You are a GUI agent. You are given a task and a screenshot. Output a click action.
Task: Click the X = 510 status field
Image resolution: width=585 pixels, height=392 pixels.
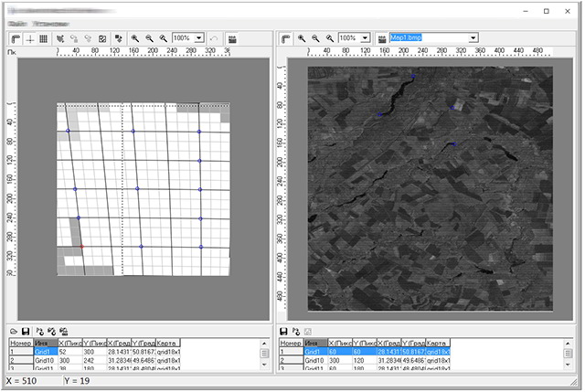pyautogui.click(x=21, y=381)
